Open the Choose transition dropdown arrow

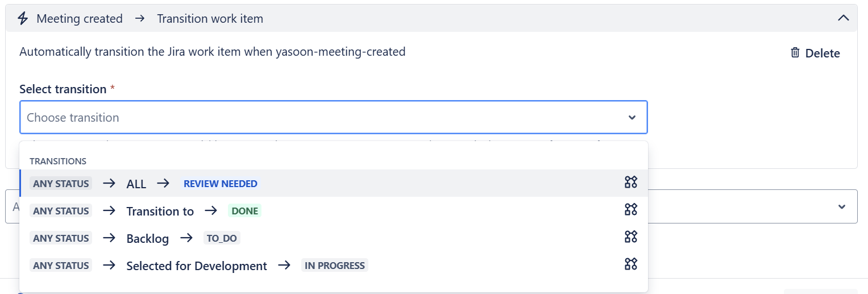click(632, 118)
